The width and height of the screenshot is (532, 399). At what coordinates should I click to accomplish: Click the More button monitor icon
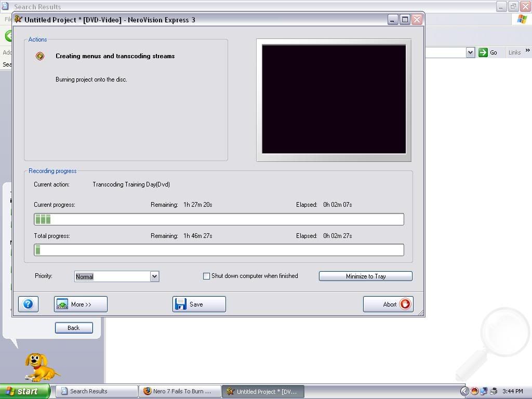[62, 304]
